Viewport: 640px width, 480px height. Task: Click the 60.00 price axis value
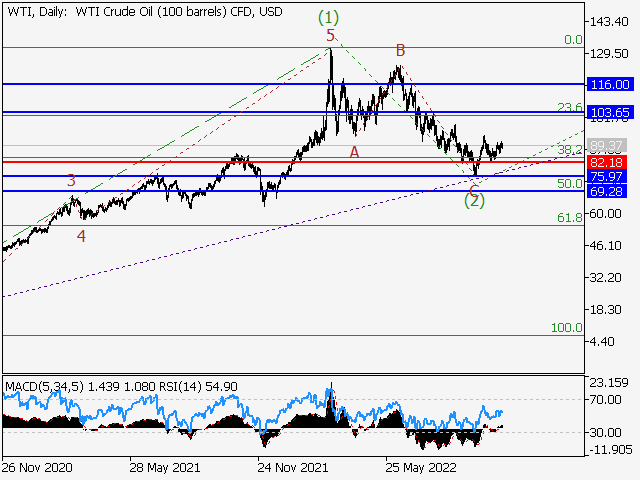pos(606,214)
